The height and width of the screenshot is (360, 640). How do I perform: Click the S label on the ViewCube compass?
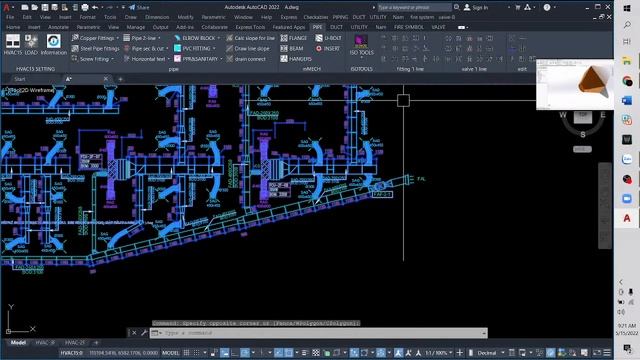coord(582,134)
